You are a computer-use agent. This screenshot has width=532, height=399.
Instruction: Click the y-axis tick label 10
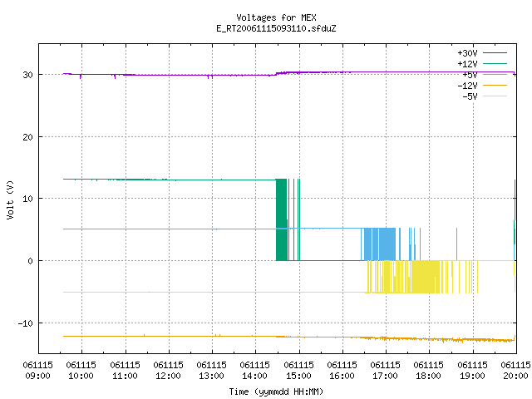tap(27, 199)
